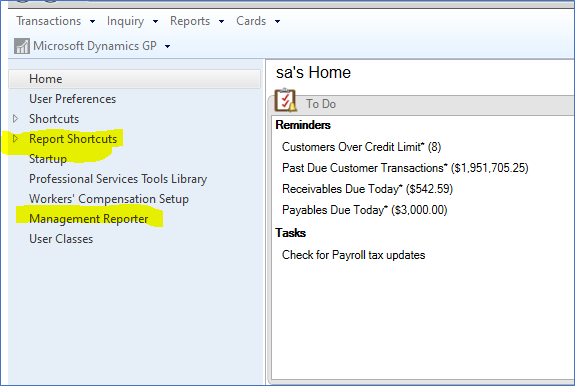575x386 pixels.
Task: Expand the Shortcuts tree node
Action: click(15, 119)
